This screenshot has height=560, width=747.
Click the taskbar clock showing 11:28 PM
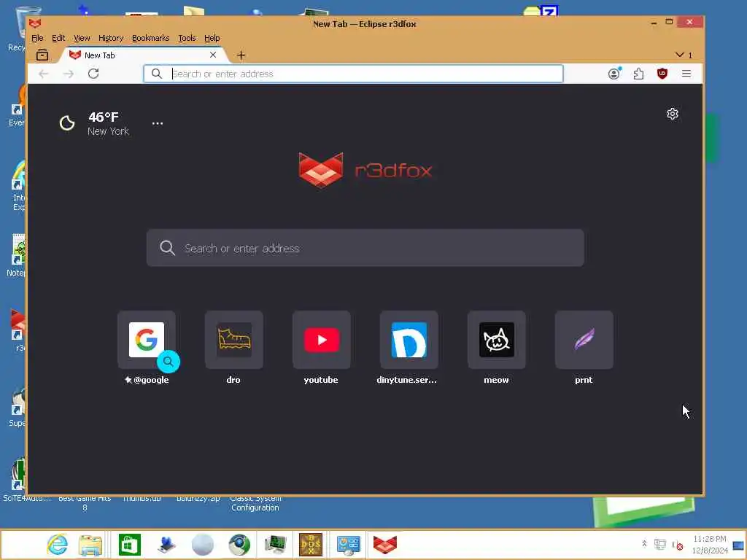(710, 544)
